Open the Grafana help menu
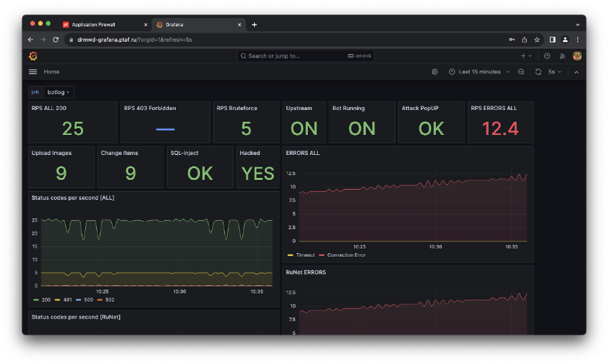The image size is (609, 364). (547, 56)
